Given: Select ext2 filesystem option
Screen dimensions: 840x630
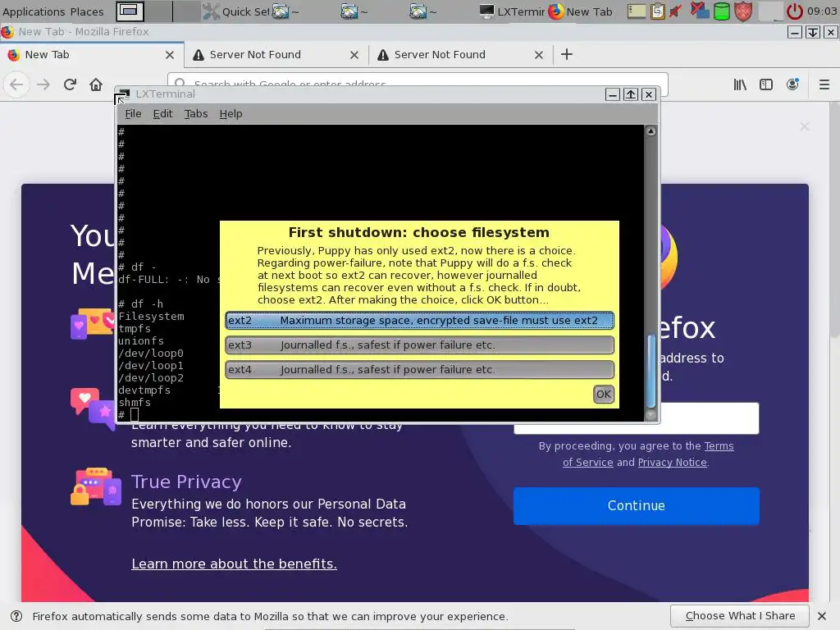Looking at the screenshot, I should point(419,321).
